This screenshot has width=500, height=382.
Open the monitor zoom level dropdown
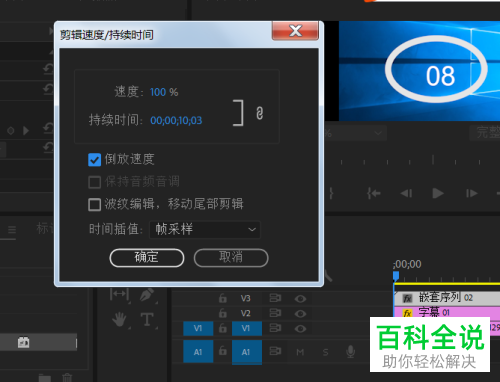click(x=355, y=133)
